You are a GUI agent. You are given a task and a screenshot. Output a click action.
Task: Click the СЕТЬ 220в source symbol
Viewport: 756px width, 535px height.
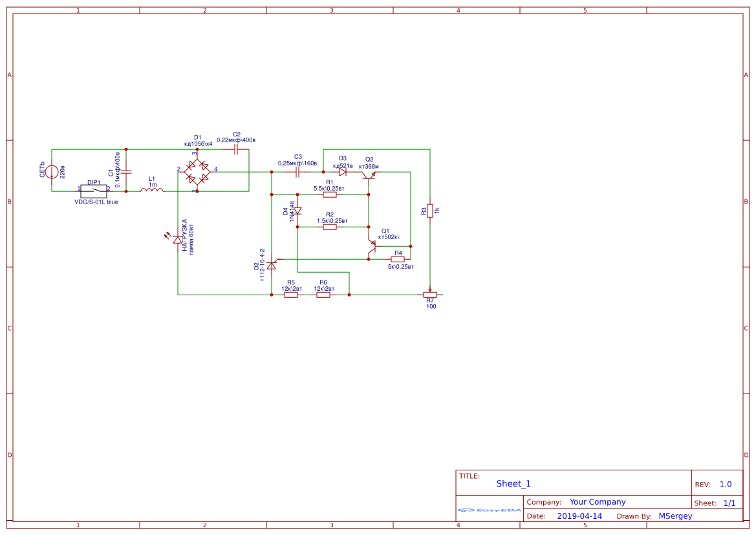click(52, 172)
